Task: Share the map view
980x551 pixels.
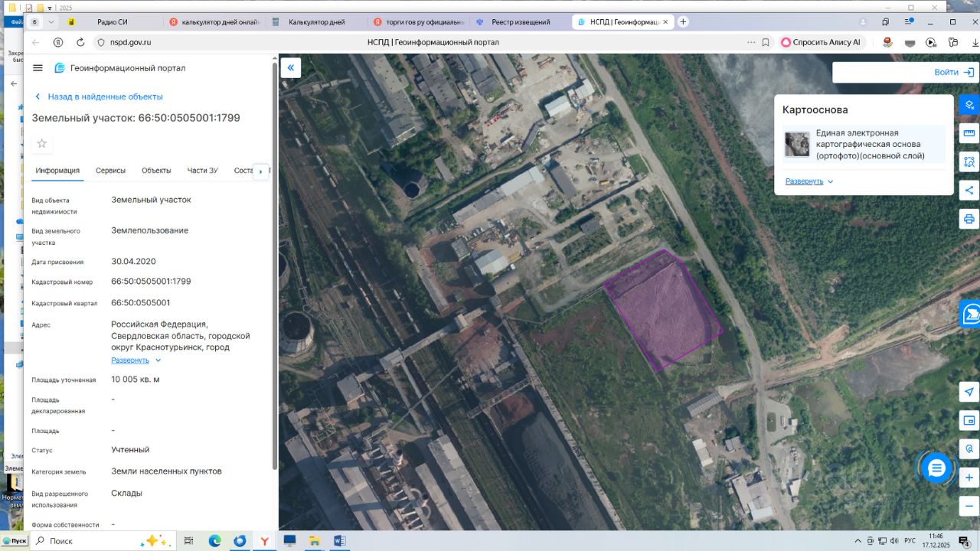Action: [x=969, y=191]
